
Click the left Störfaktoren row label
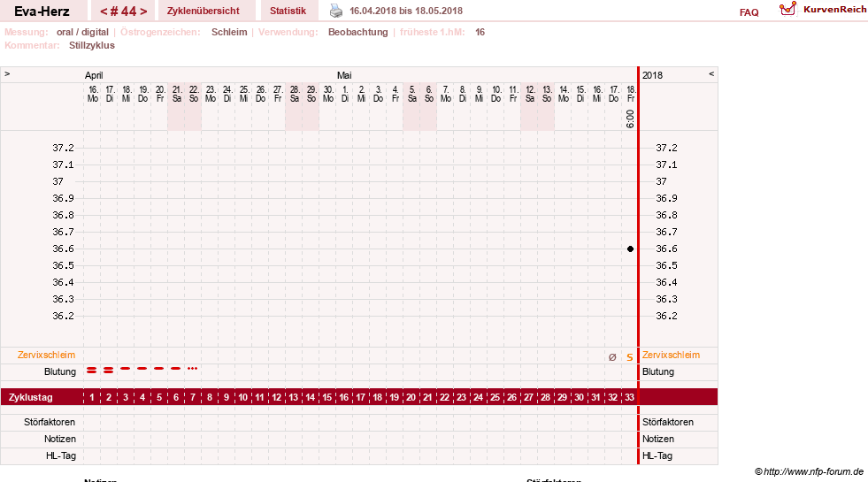[x=50, y=422]
